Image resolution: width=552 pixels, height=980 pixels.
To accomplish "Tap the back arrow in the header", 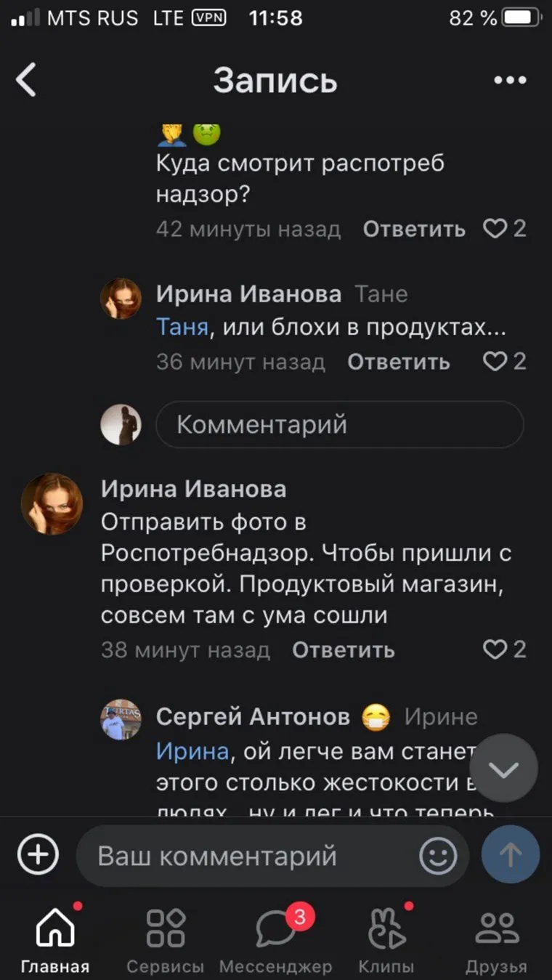I will coord(26,80).
